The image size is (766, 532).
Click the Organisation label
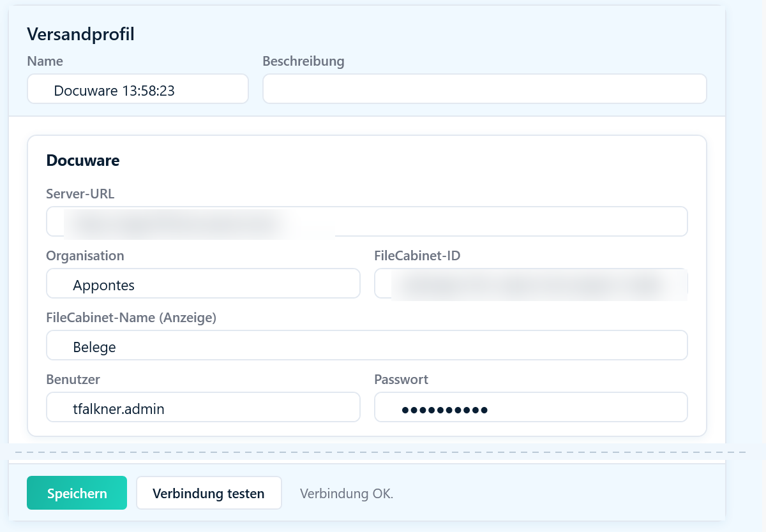click(86, 256)
